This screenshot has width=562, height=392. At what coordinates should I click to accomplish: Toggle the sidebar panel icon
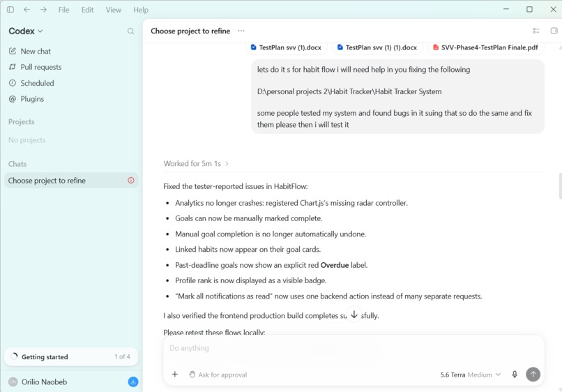(x=10, y=10)
